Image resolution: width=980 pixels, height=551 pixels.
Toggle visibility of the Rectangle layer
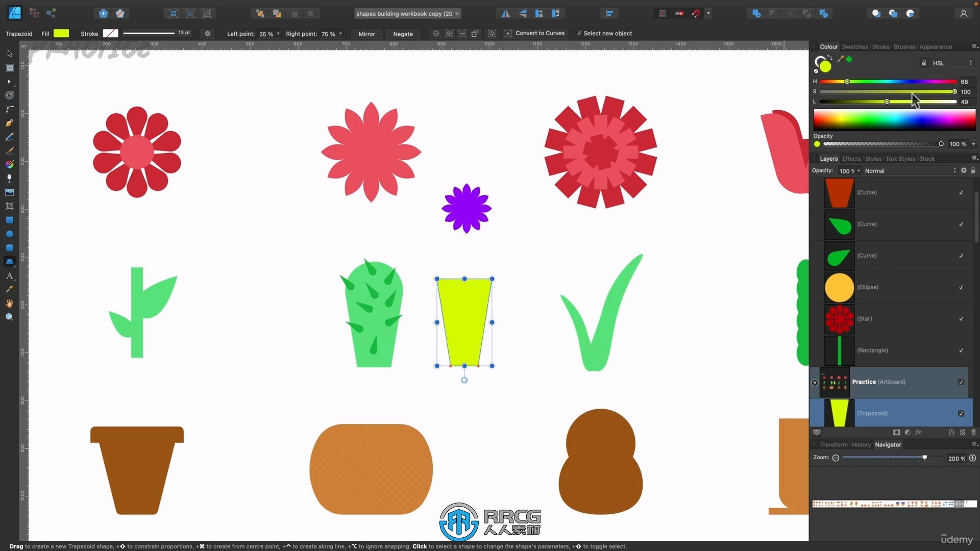point(961,350)
